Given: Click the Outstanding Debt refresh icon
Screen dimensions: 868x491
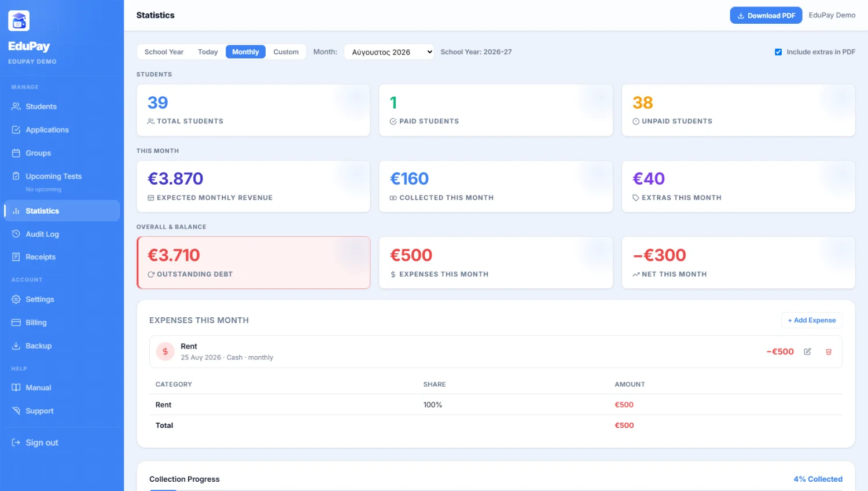Looking at the screenshot, I should point(151,274).
